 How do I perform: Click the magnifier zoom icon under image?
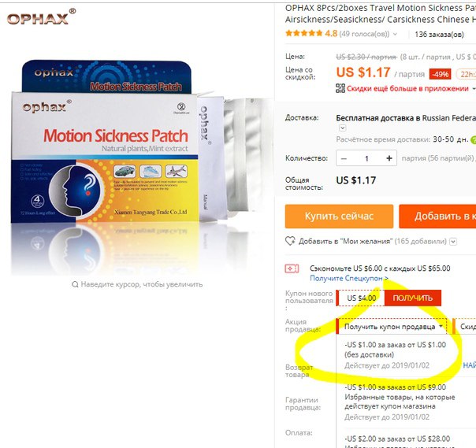(x=75, y=284)
